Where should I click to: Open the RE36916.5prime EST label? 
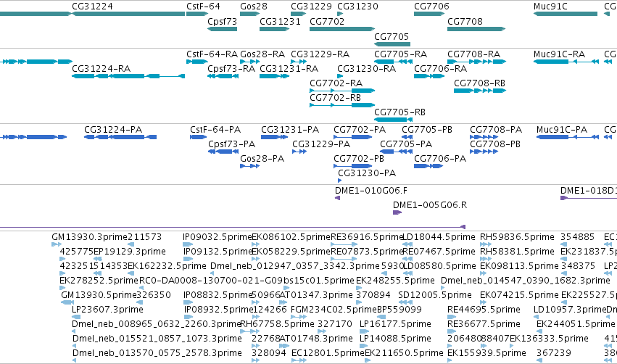click(x=367, y=237)
